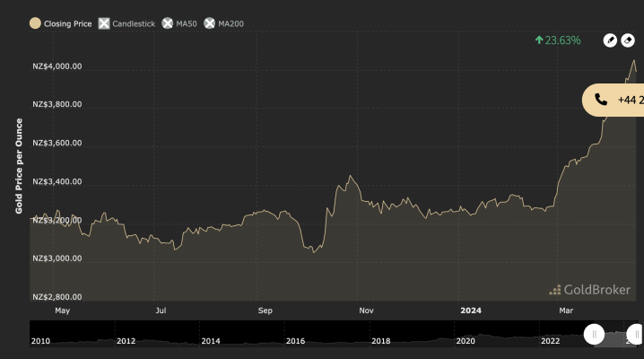Click the Closing Price legend circle marker
This screenshot has width=644, height=359.
coord(35,22)
